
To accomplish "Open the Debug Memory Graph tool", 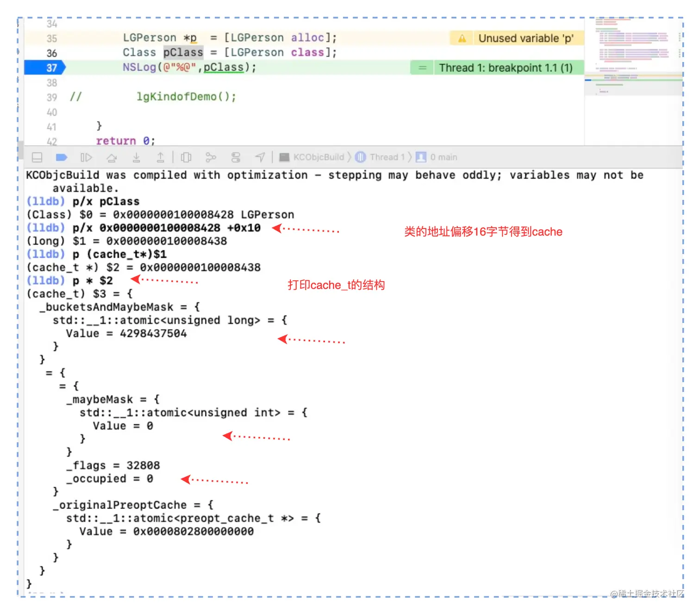I will point(211,157).
